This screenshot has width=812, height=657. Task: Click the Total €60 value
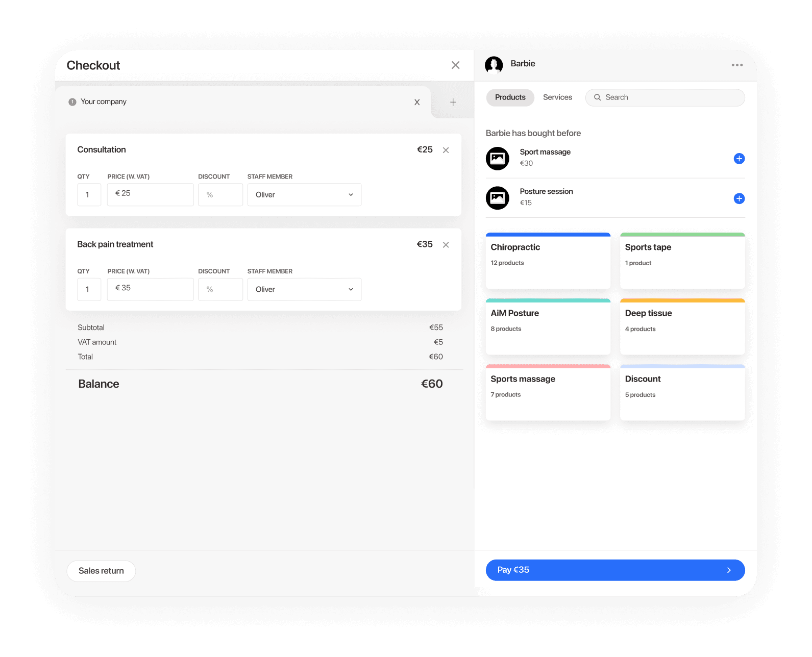click(436, 357)
